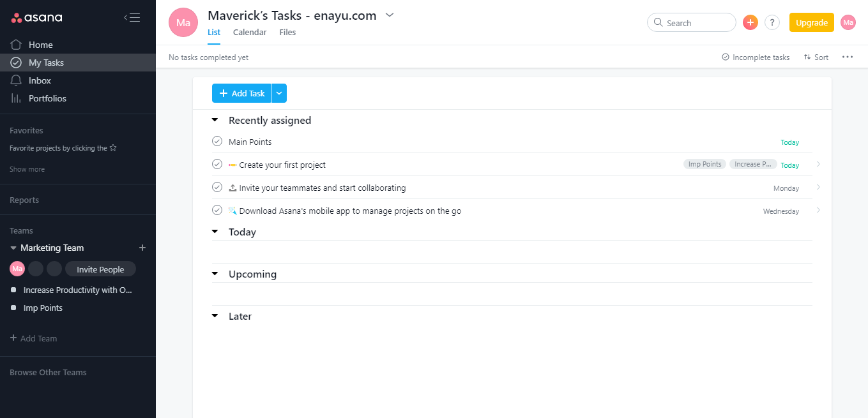Viewport: 868px width, 418px height.
Task: Collapse the Later section
Action: click(215, 316)
